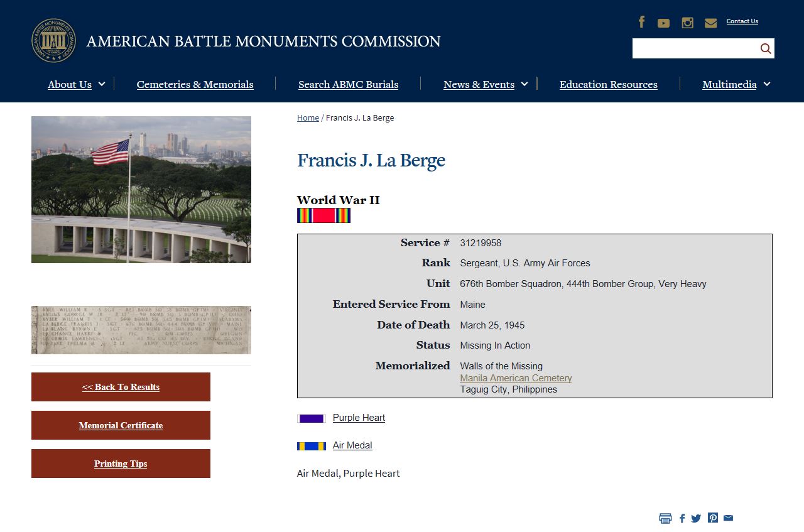Open the Walls of the Missing inscription thumbnail
The image size is (804, 532).
(141, 330)
